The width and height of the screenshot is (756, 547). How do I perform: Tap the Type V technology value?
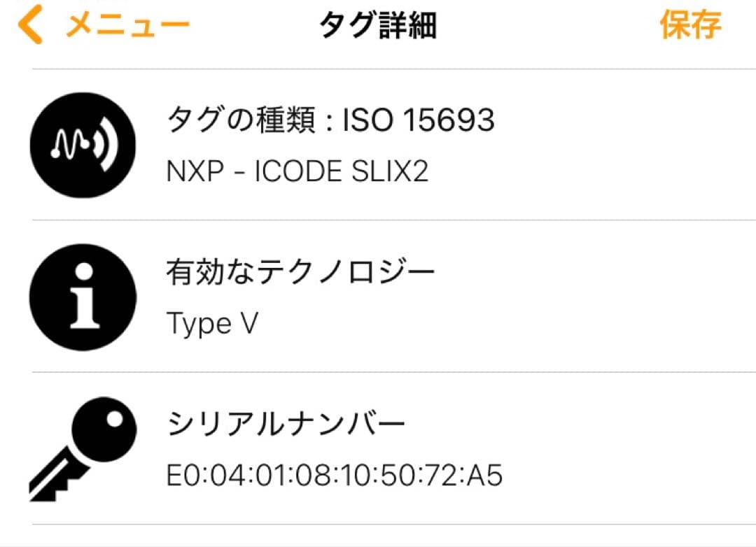point(212,324)
